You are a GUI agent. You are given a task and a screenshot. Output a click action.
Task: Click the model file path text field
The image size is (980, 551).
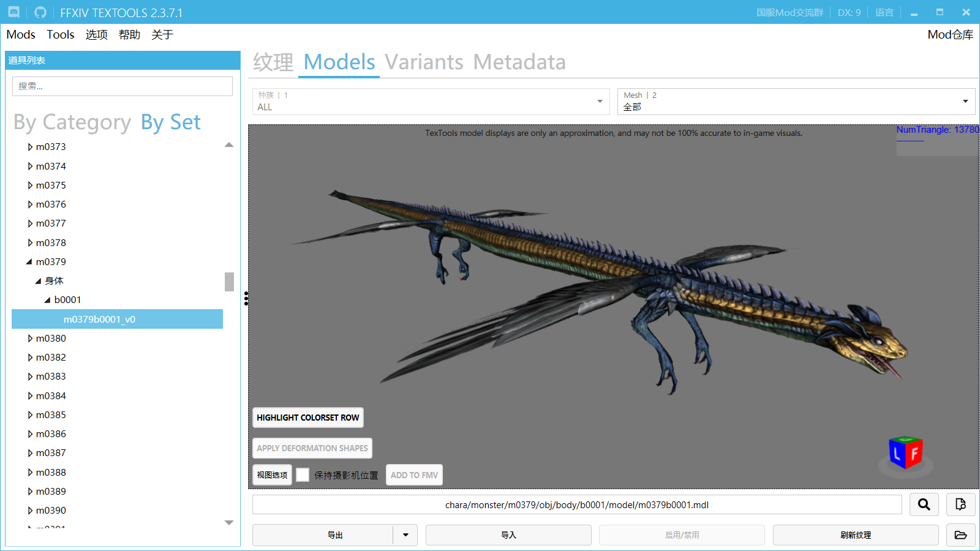pyautogui.click(x=577, y=505)
